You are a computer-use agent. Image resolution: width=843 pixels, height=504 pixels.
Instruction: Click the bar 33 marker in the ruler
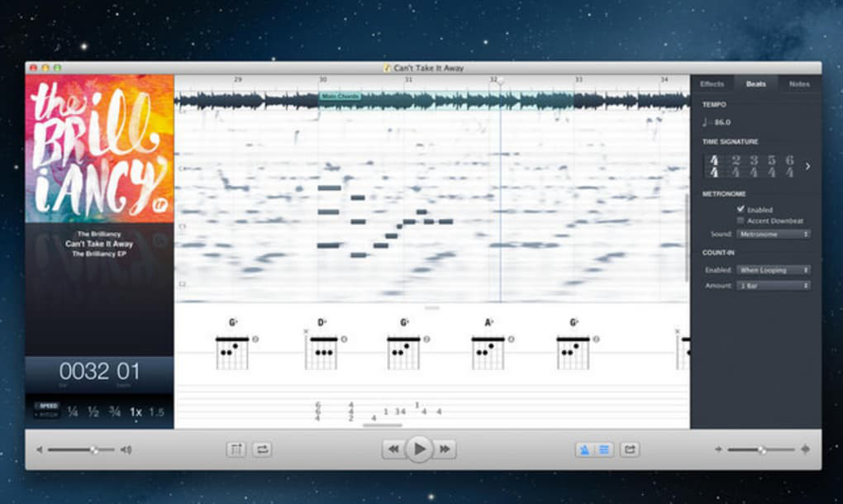pos(579,79)
